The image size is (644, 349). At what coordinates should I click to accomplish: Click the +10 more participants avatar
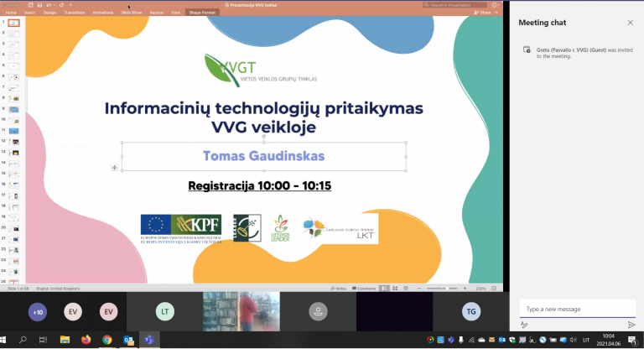38,312
